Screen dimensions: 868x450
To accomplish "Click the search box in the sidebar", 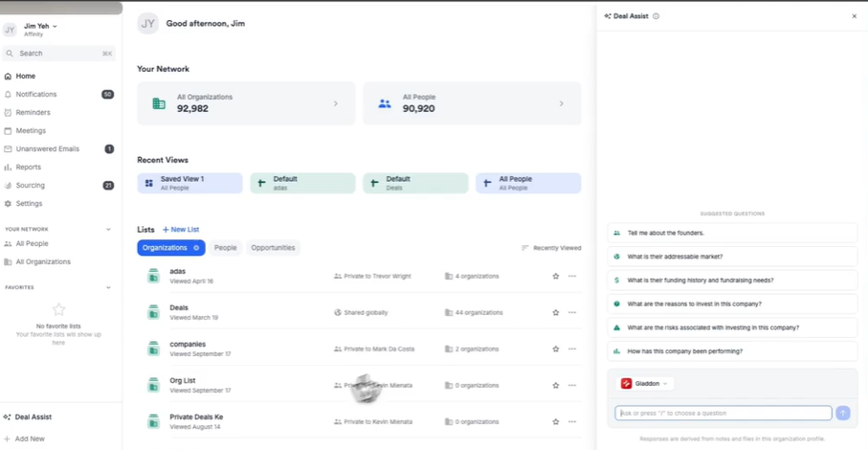I will (58, 53).
